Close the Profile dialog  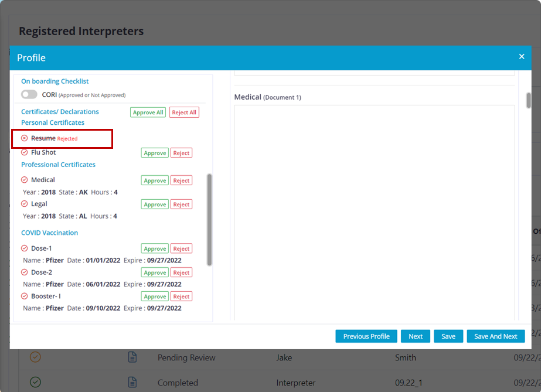pos(521,57)
